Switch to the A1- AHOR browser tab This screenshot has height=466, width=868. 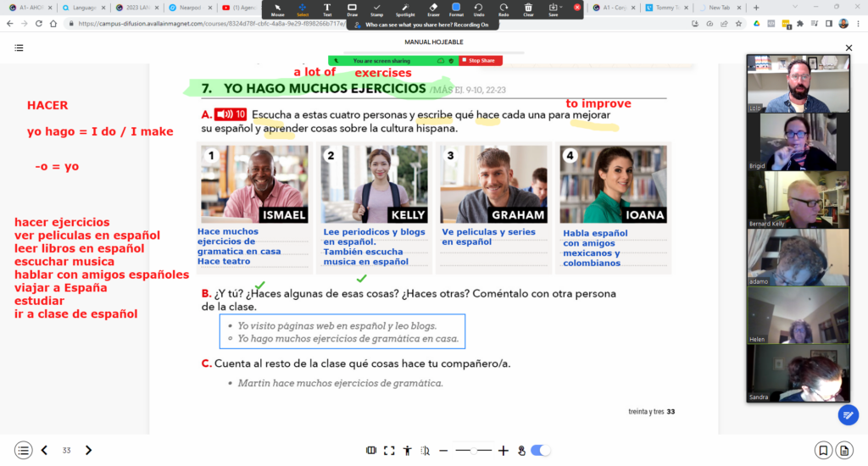(x=31, y=8)
